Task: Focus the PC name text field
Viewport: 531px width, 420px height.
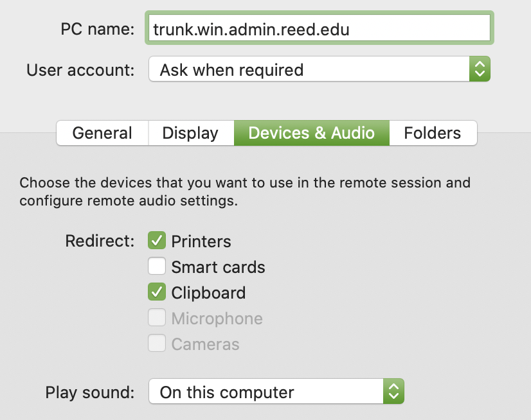Action: click(319, 28)
